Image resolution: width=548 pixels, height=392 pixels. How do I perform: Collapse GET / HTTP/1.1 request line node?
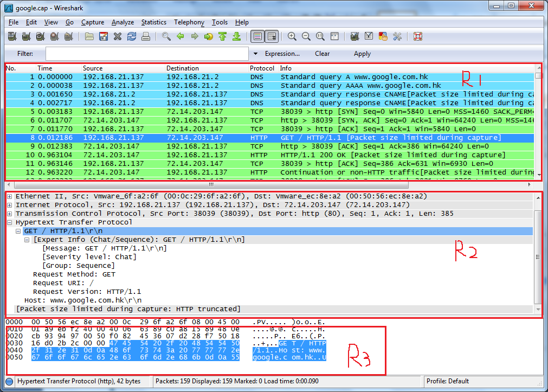(18, 231)
